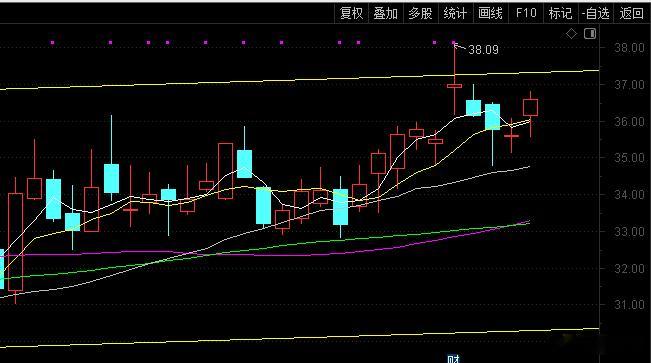Click the 财 marker at chart bottom
Image resolution: width=651 pixels, height=363 pixels.
(x=453, y=359)
